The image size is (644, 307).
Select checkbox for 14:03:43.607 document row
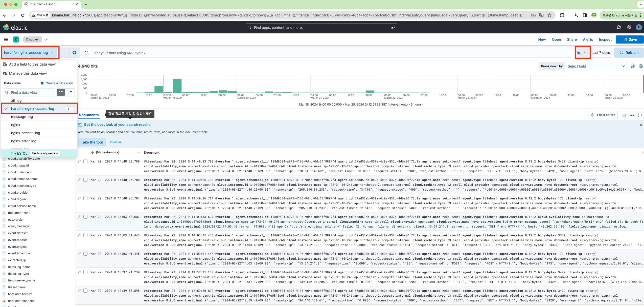(86, 217)
